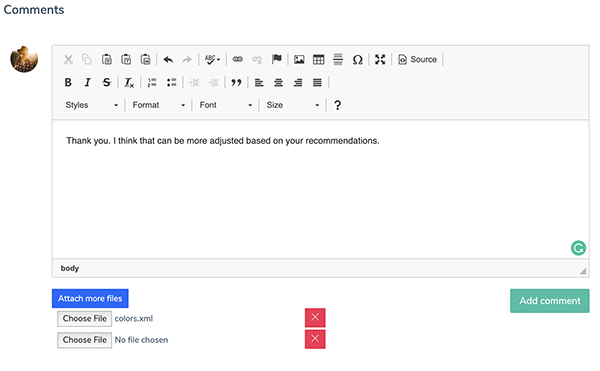Click the editor resize handle corner

583,271
